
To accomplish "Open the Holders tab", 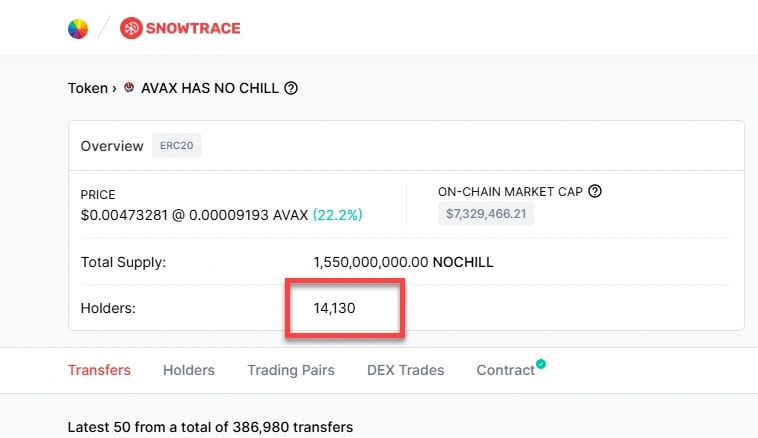I will coord(189,370).
